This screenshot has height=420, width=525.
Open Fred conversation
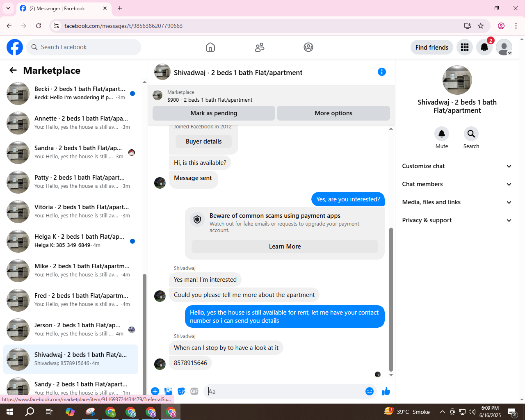coord(71,300)
